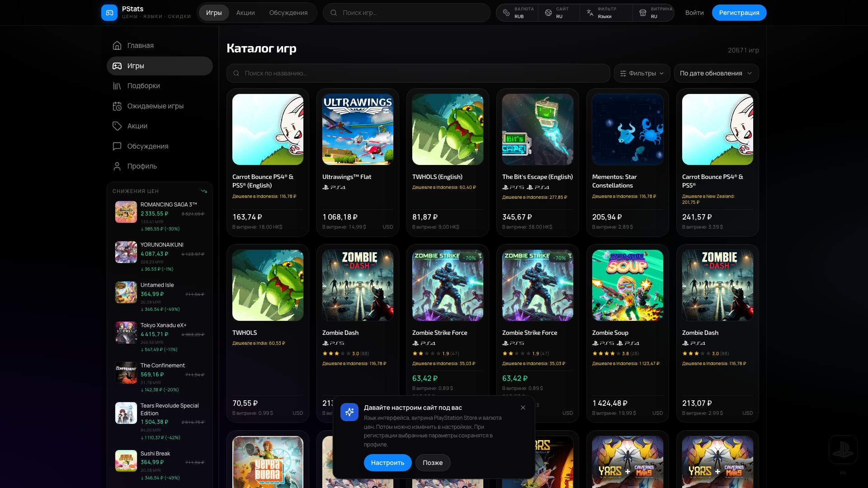This screenshot has width=868, height=488.
Task: Click the Carrot Bounce PS4 & PS5 (English) title
Action: point(263,181)
